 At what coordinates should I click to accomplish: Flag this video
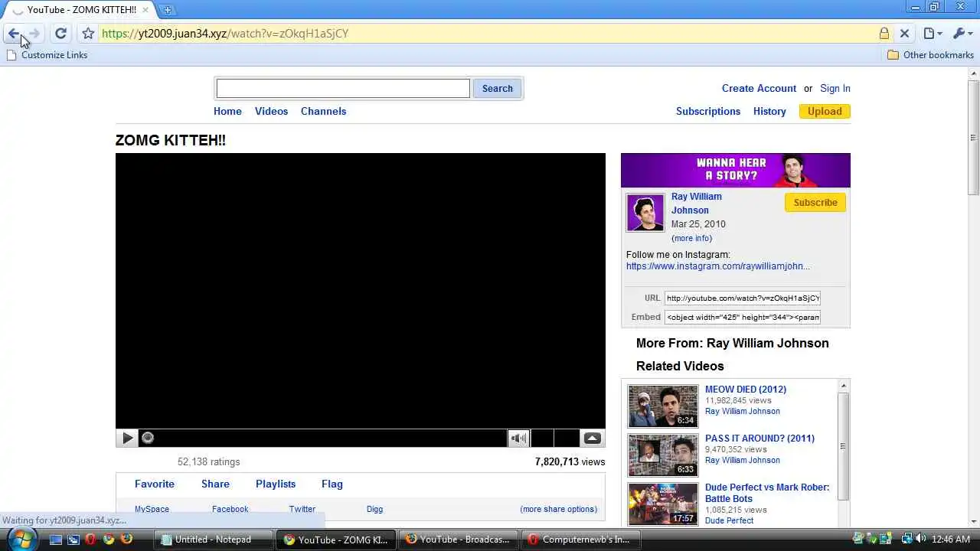tap(332, 484)
